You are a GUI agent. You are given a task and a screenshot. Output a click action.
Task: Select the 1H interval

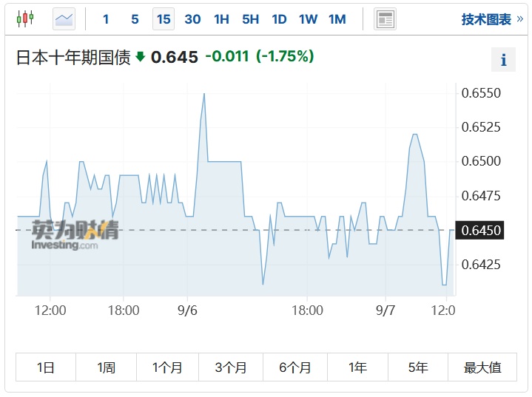[x=221, y=19]
